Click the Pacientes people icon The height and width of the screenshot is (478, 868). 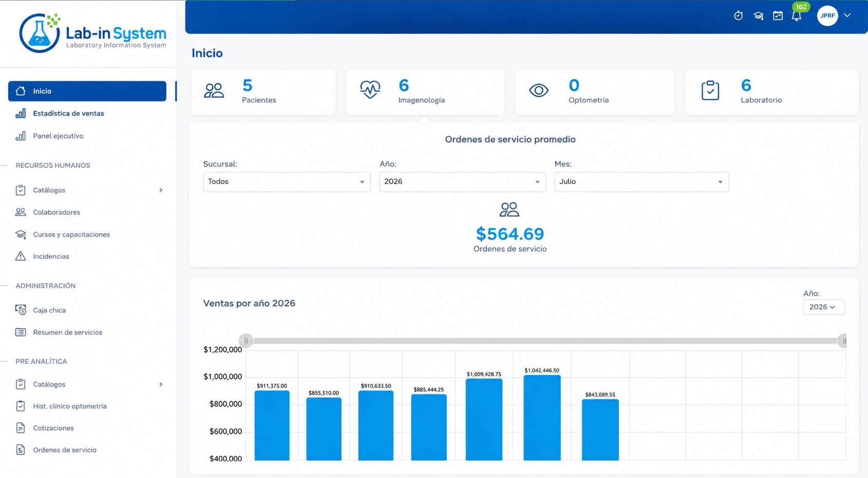point(214,91)
